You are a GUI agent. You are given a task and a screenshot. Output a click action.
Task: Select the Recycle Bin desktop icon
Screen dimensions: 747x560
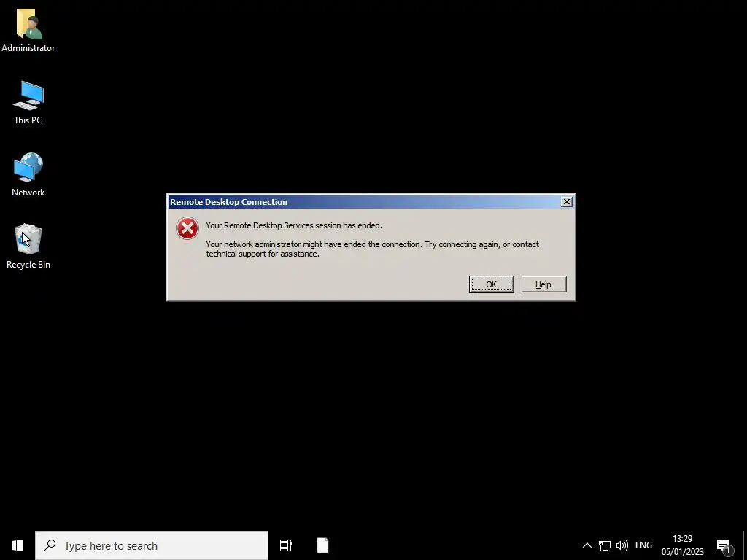(x=28, y=246)
